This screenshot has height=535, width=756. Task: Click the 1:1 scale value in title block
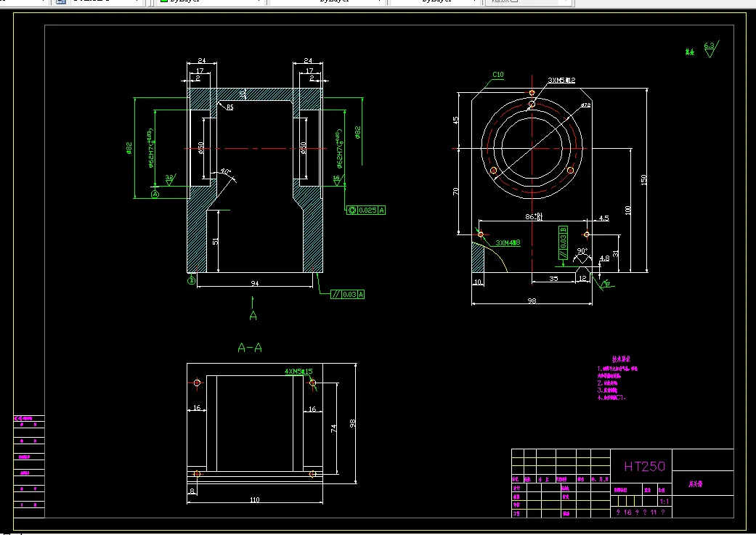[x=664, y=502]
